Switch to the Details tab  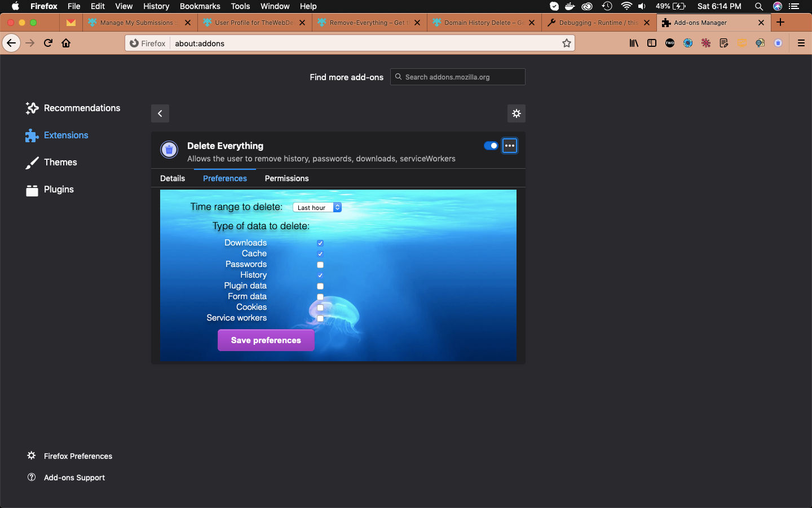[173, 178]
